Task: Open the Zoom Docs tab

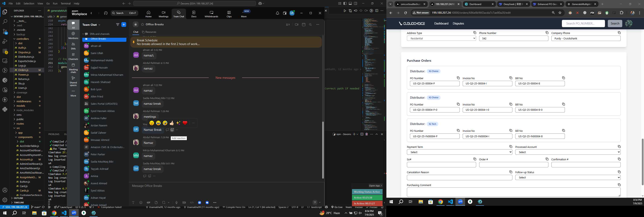Action: click(x=194, y=14)
